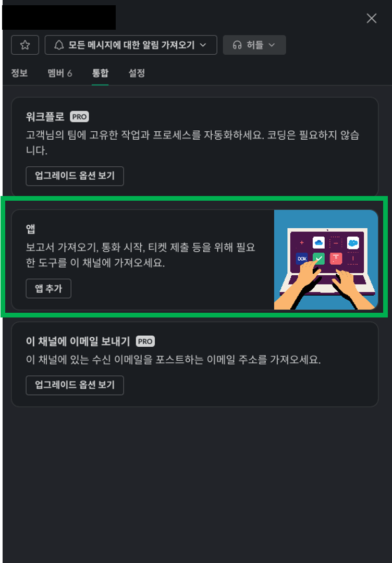Screen dimensions: 392x563
Task: Expand the chevron next to 허들
Action: coord(272,45)
